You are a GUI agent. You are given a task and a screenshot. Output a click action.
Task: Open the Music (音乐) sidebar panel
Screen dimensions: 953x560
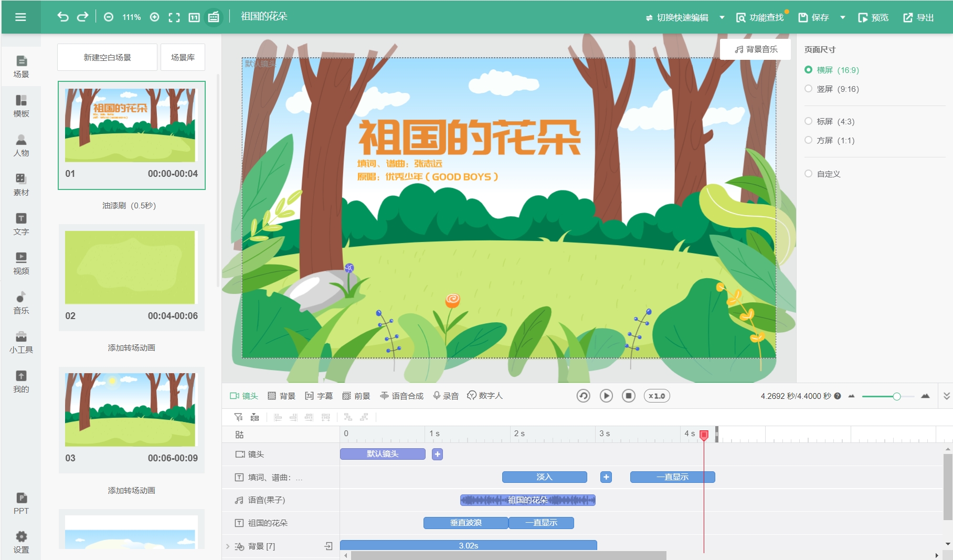(21, 303)
